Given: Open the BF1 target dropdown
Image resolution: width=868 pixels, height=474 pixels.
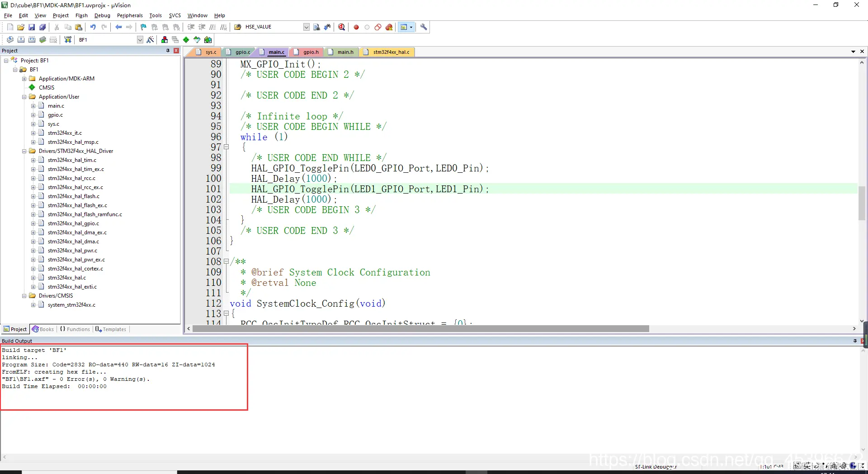Looking at the screenshot, I should click(140, 40).
